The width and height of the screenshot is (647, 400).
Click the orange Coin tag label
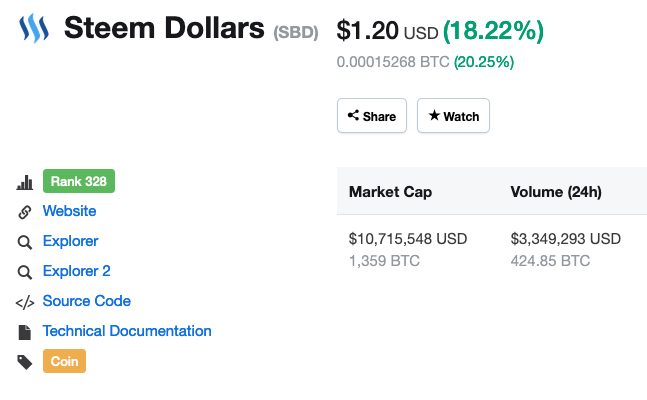(x=64, y=361)
